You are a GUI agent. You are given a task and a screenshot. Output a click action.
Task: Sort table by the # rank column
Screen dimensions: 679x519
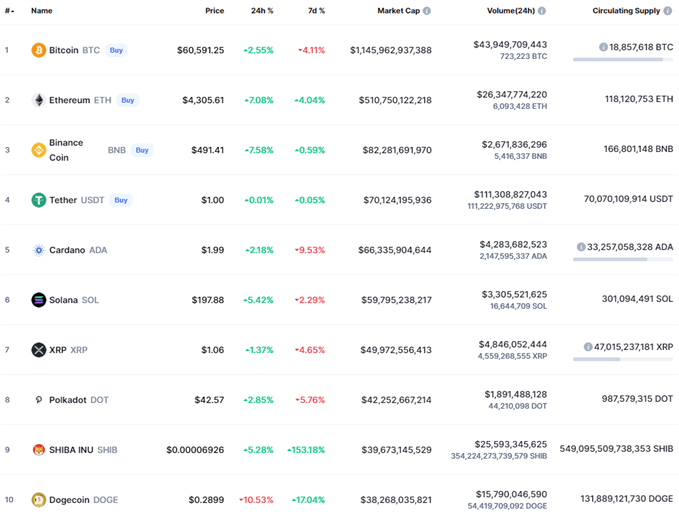click(9, 11)
